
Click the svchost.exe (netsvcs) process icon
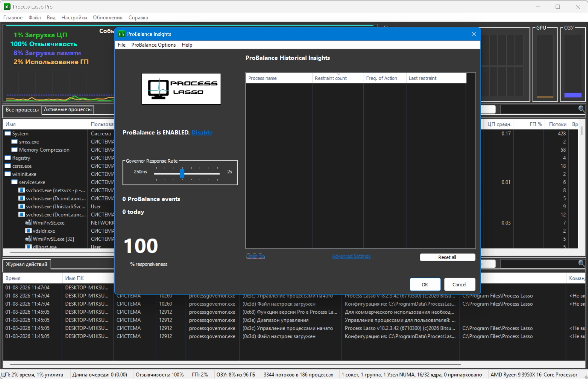21,190
